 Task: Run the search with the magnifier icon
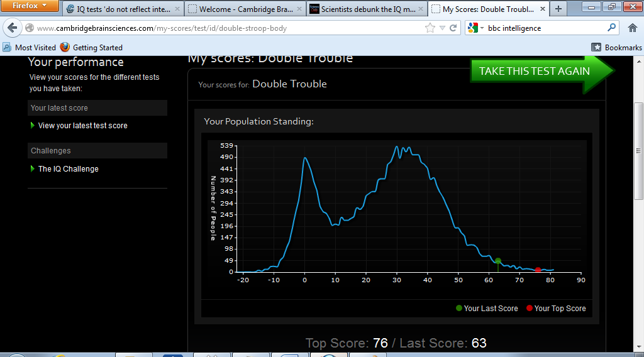click(x=611, y=28)
